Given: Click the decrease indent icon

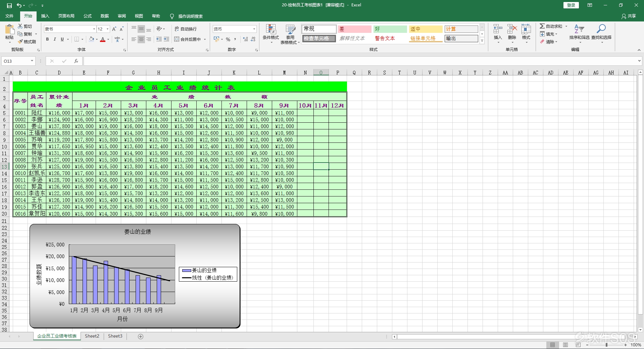Looking at the screenshot, I should click(159, 39).
